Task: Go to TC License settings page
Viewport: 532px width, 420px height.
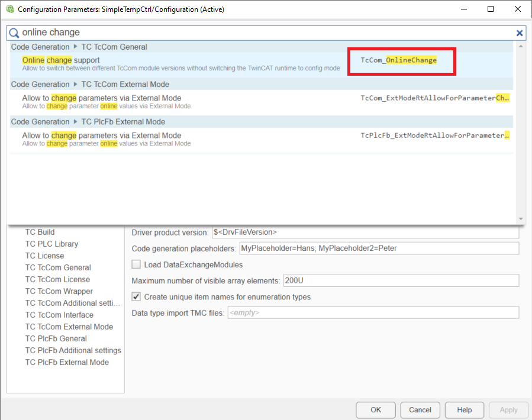Action: [x=44, y=256]
